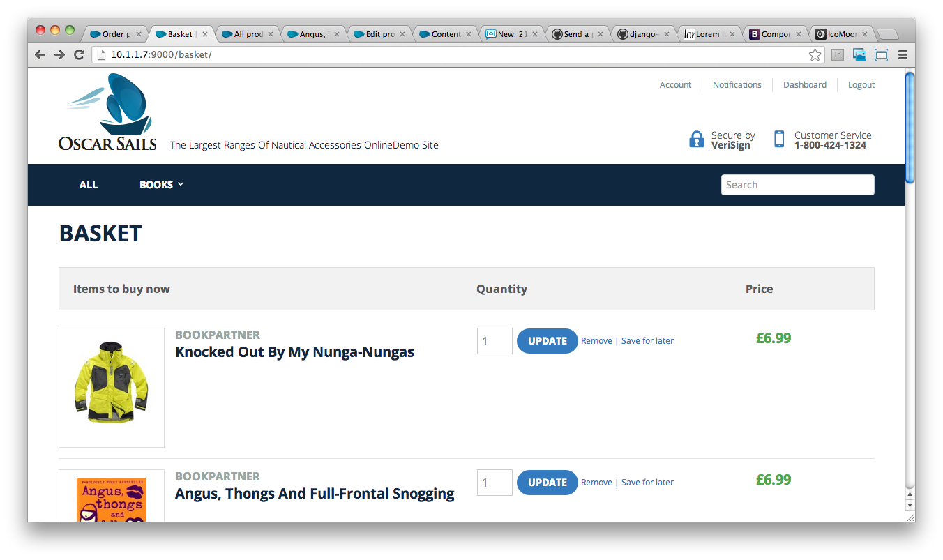Screen dimensions: 943x560
Task: Open the Account link
Action: click(x=675, y=85)
